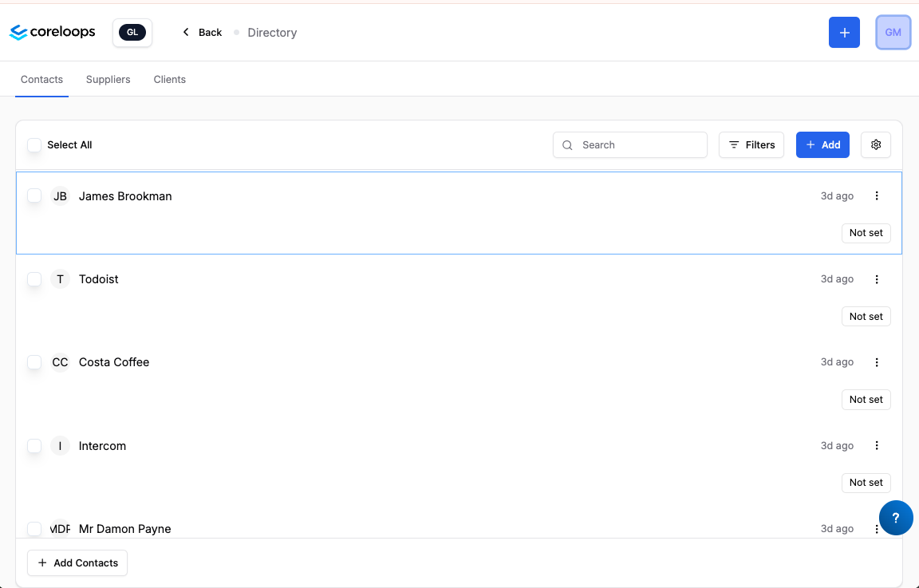This screenshot has height=588, width=919.
Task: Check the James Brookman checkbox
Action: click(x=34, y=195)
